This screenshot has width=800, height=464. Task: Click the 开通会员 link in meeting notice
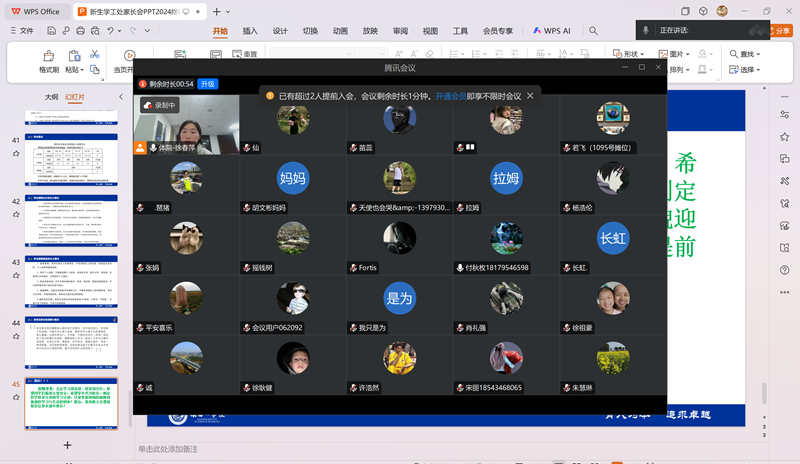tap(451, 96)
